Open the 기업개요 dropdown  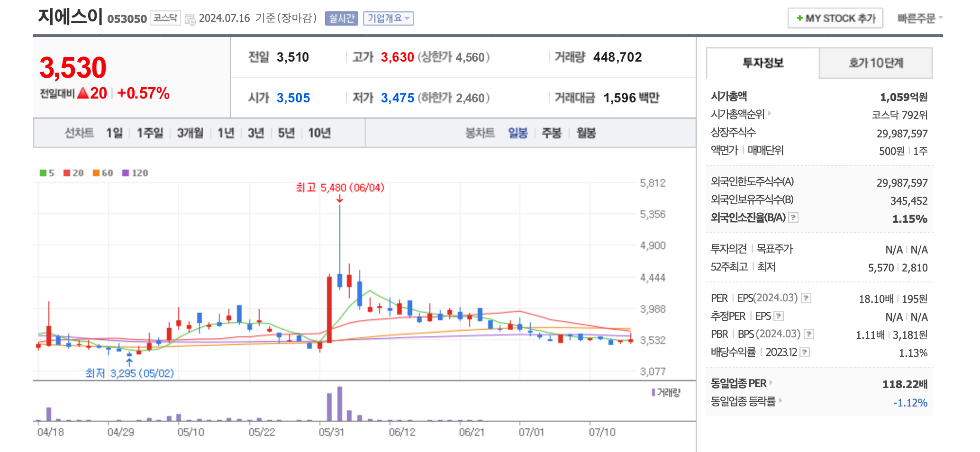click(x=388, y=18)
